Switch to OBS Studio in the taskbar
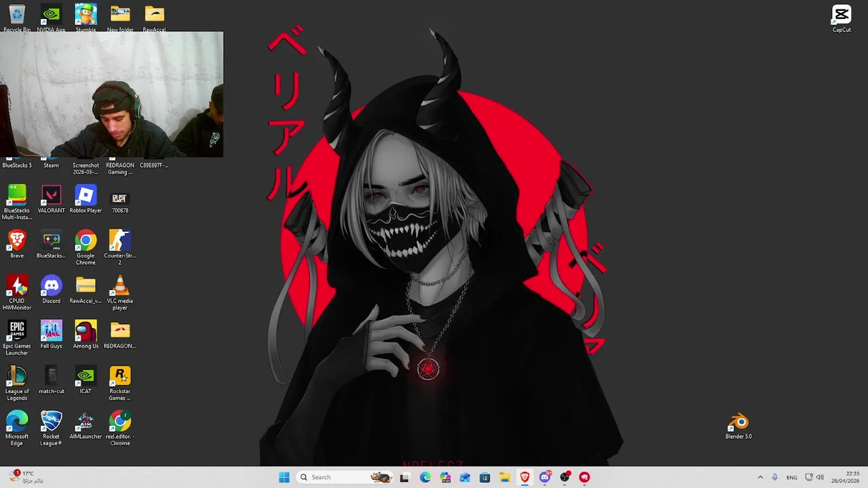 click(x=565, y=477)
